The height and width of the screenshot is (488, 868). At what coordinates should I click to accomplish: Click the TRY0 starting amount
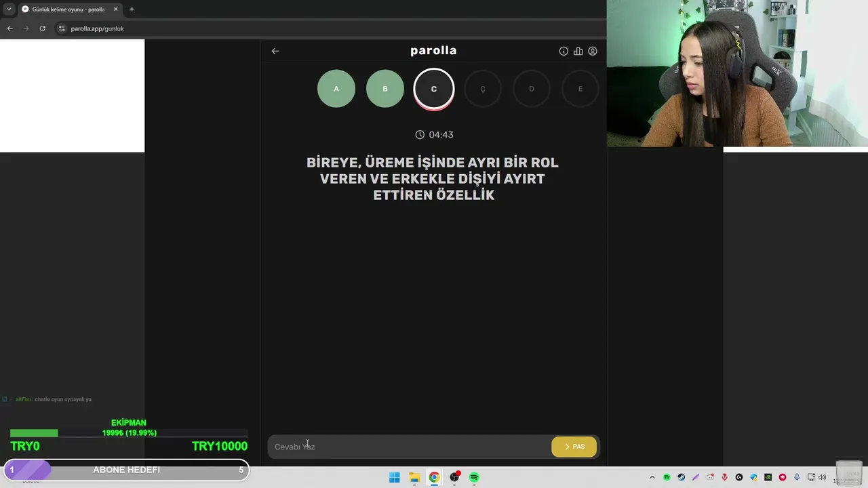tap(25, 446)
